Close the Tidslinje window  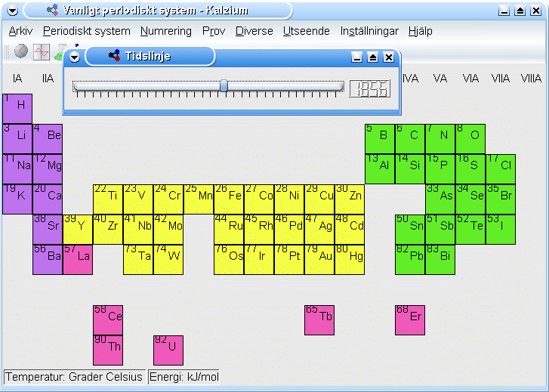pyautogui.click(x=389, y=57)
